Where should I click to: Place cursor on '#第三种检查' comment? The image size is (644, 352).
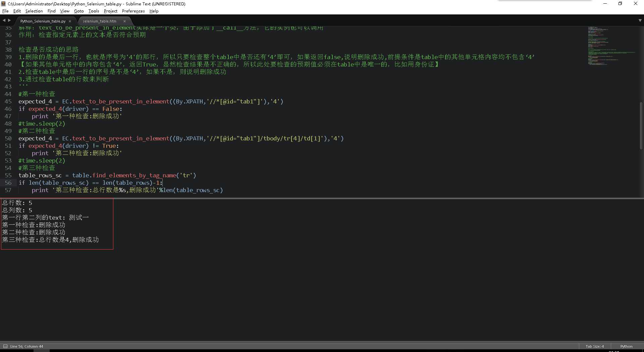pos(37,168)
